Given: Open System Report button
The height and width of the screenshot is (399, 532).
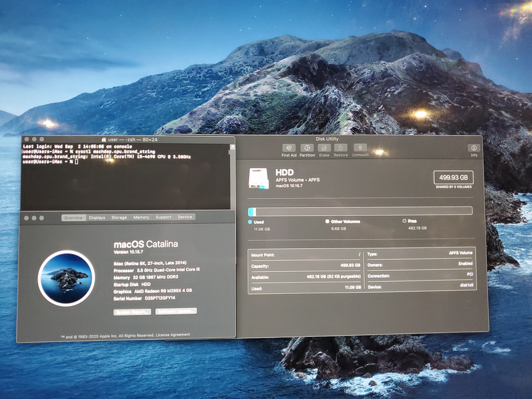Looking at the screenshot, I should [132, 312].
